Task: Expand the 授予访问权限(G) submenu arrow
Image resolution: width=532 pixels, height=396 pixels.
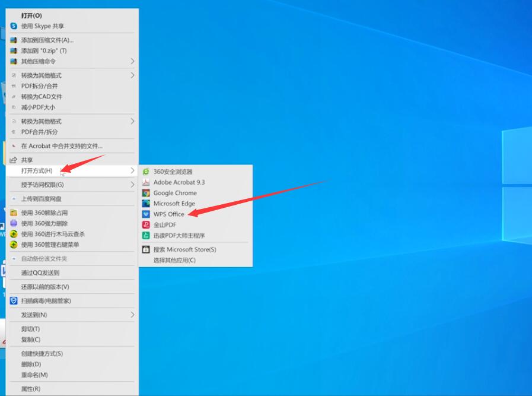Action: pyautogui.click(x=132, y=185)
